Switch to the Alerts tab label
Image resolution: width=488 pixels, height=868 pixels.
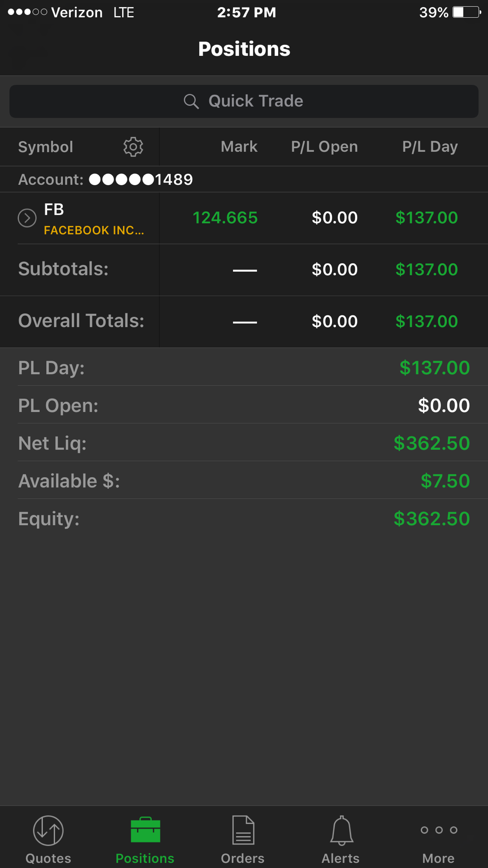click(x=341, y=858)
